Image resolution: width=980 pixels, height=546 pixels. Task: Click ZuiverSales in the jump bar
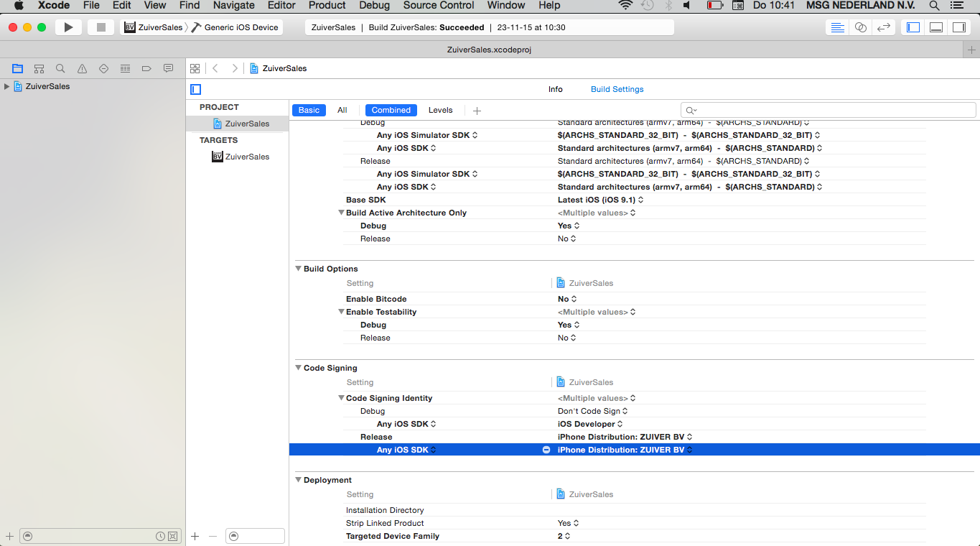pos(279,68)
